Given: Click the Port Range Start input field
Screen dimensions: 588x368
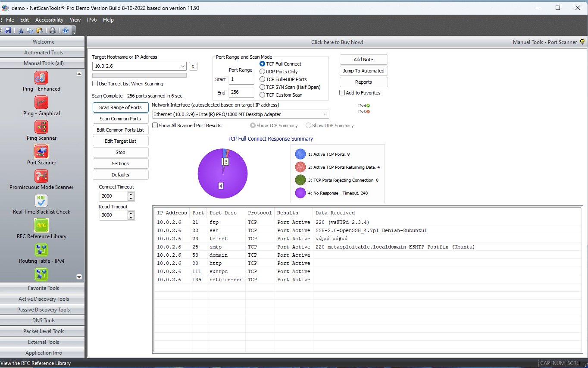Looking at the screenshot, I should pos(241,79).
